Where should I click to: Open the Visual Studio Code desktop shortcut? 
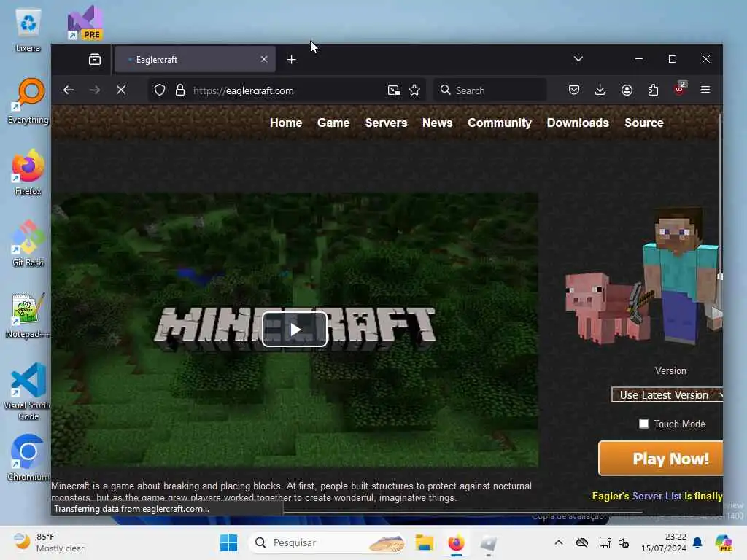(28, 392)
